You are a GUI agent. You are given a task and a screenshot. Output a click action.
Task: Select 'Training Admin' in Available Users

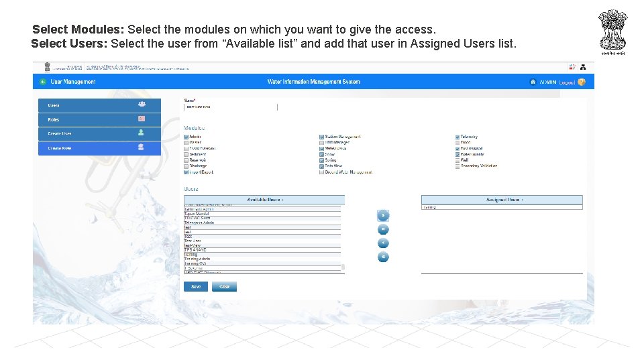coord(262,259)
